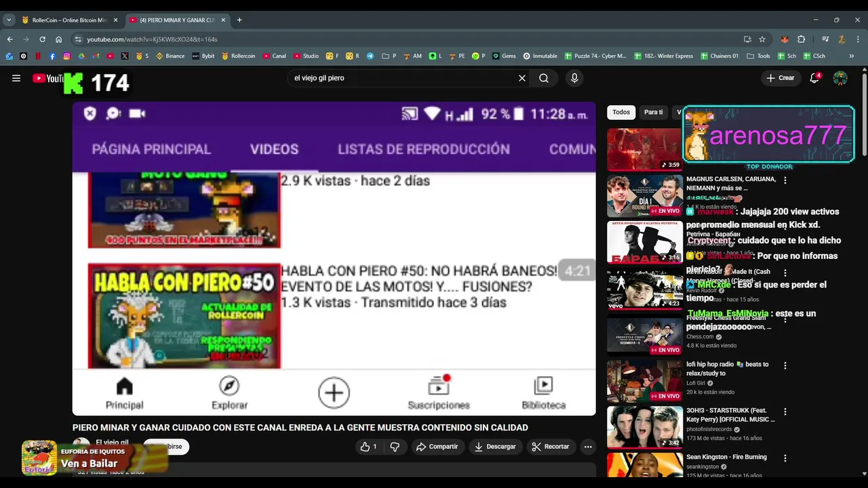
Task: Click the address bar URL
Action: pos(152,39)
